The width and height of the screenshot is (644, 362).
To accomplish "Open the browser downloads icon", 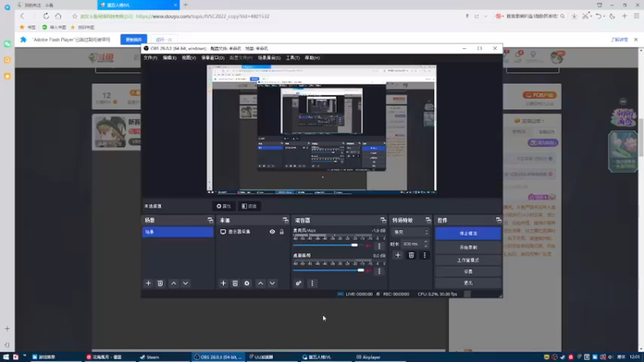I will (574, 16).
